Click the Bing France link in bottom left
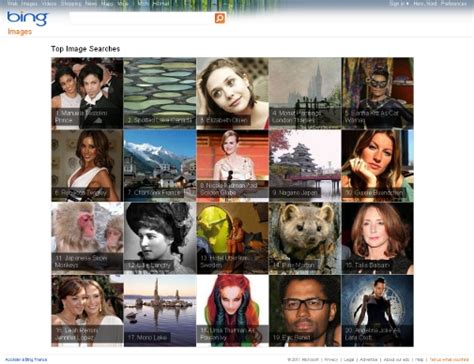The height and width of the screenshot is (364, 474). pyautogui.click(x=26, y=360)
